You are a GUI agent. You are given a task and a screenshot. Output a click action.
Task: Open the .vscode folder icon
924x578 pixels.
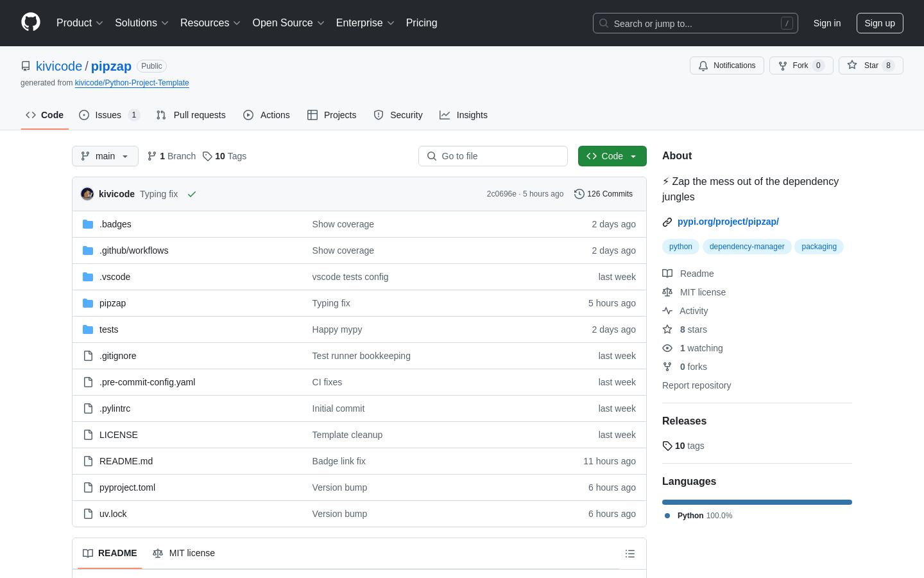[88, 277]
